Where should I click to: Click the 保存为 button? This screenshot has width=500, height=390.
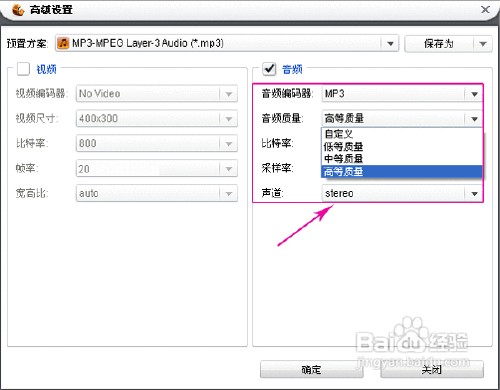click(x=439, y=44)
